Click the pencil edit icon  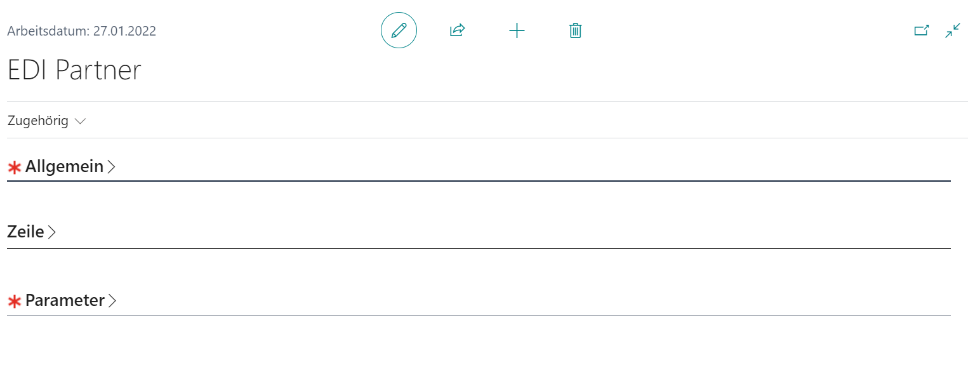pos(399,30)
